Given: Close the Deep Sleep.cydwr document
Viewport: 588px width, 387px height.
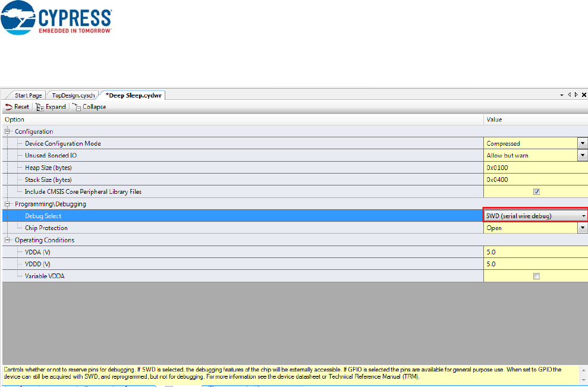Looking at the screenshot, I should 583,95.
